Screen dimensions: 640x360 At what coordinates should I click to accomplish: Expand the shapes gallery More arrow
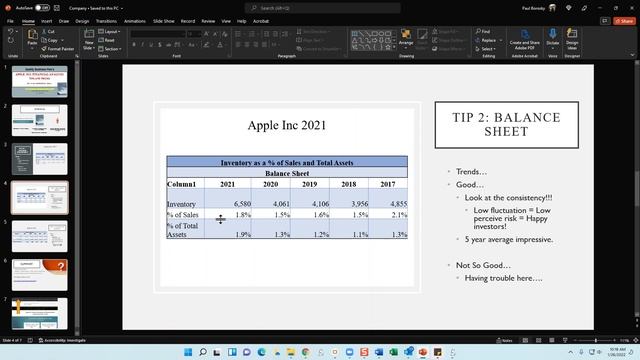click(394, 48)
